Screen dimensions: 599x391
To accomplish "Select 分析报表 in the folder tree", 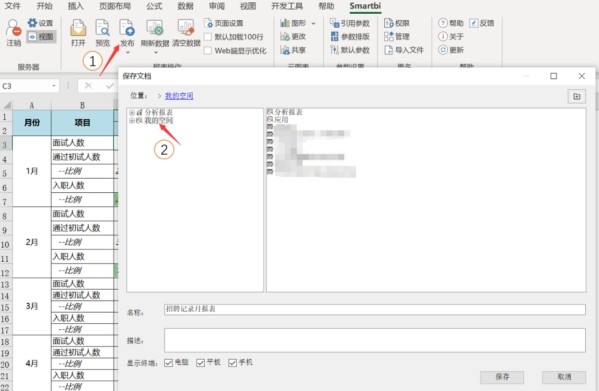I will pos(158,113).
